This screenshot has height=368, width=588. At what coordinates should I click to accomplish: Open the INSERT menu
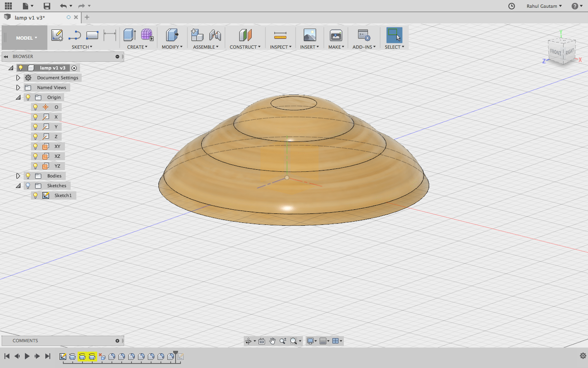point(310,47)
